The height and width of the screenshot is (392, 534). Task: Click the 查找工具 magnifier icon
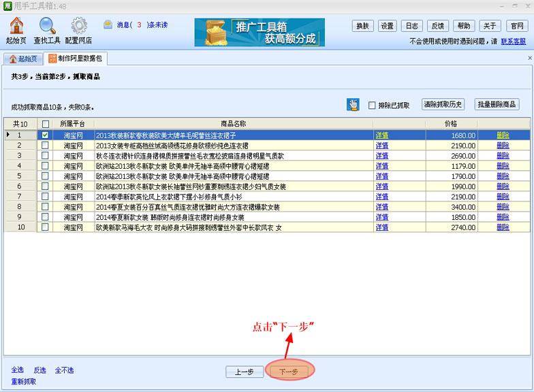tap(47, 26)
